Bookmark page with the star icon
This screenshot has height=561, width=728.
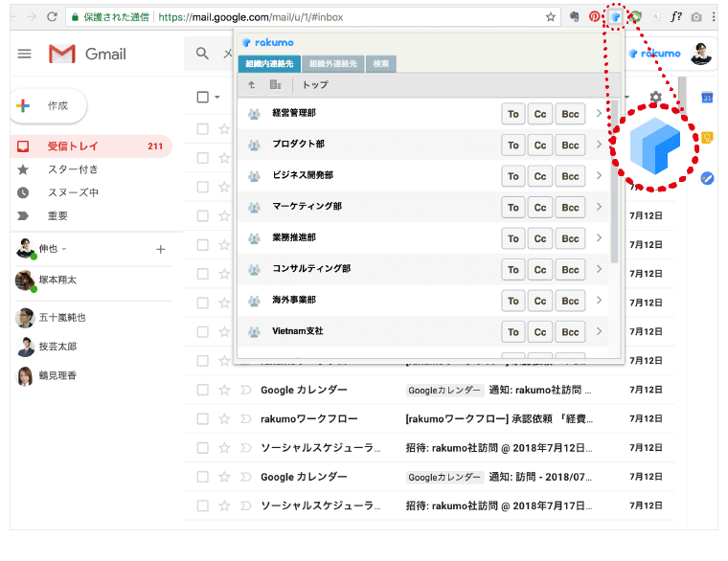[551, 17]
